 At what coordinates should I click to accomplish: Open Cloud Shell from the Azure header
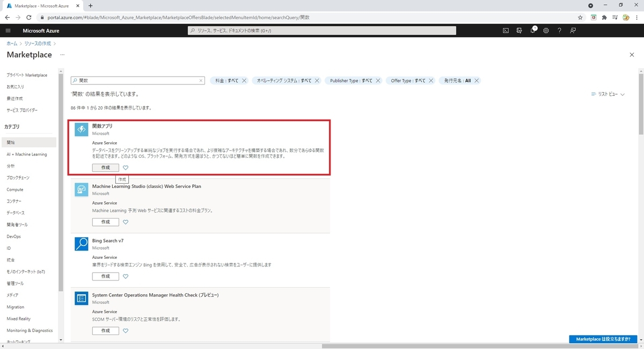pos(506,31)
